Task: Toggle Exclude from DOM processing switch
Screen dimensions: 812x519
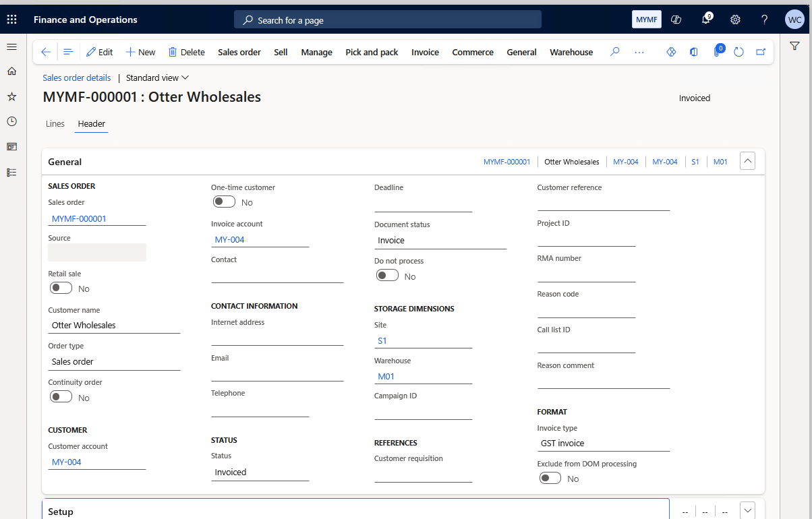Action: point(550,478)
